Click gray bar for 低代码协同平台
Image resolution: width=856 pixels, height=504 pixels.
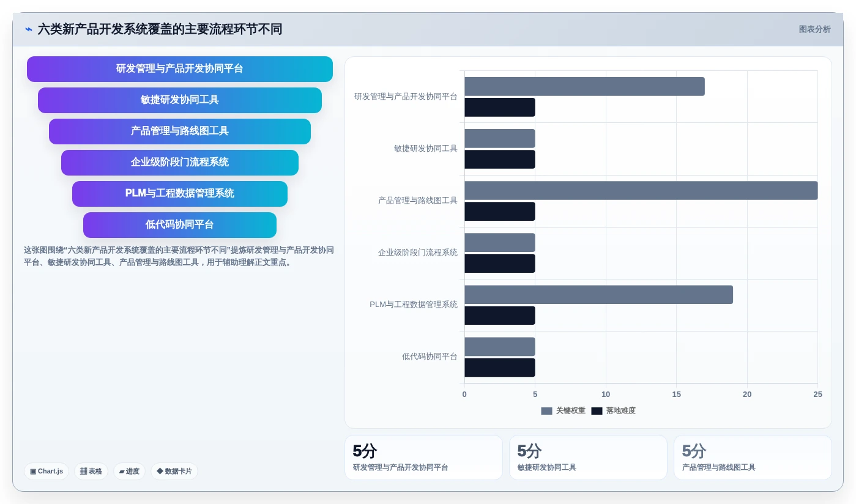coord(500,347)
